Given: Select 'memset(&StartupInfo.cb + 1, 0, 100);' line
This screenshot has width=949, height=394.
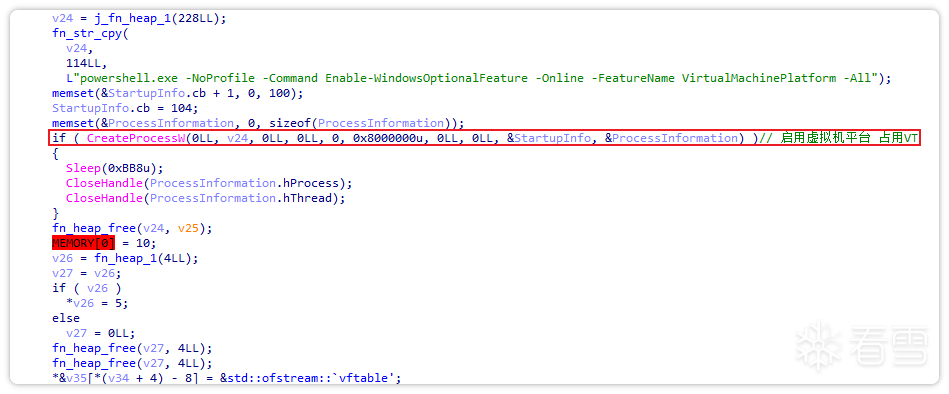Looking at the screenshot, I should click(x=178, y=93).
